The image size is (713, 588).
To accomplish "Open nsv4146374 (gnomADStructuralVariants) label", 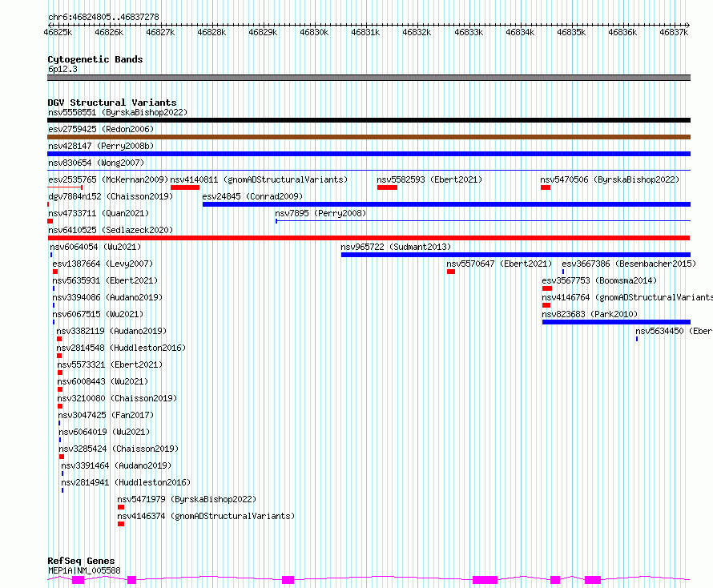I will point(206,516).
